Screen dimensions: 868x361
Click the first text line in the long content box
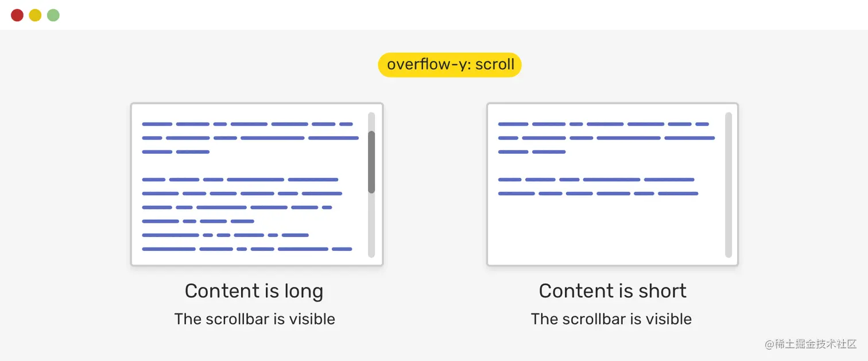247,124
